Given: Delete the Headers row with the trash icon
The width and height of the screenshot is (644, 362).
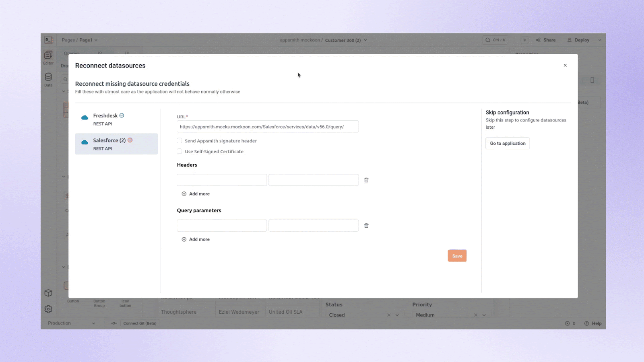Looking at the screenshot, I should coord(366,180).
